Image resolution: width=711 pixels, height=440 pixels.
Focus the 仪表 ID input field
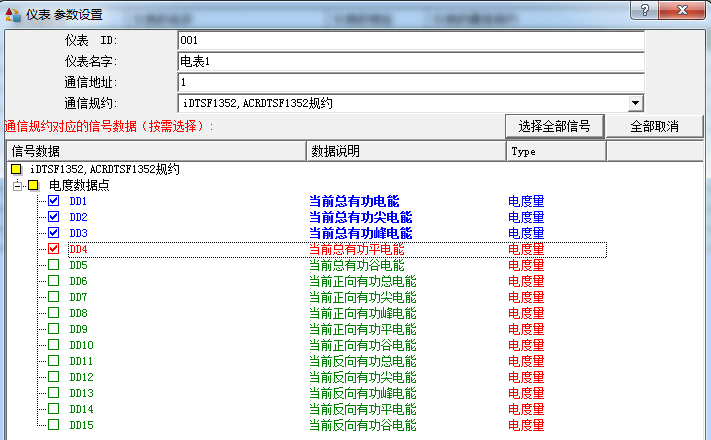point(411,40)
